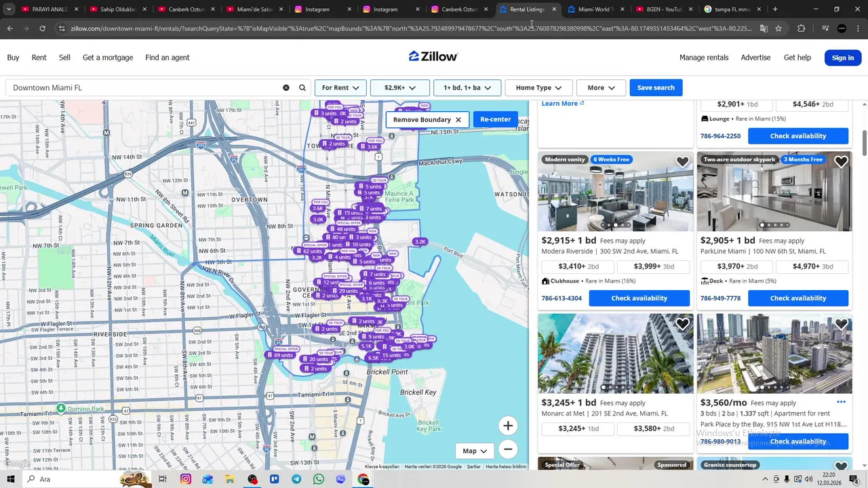
Task: Bookmark this page with star icon
Action: [x=778, y=28]
